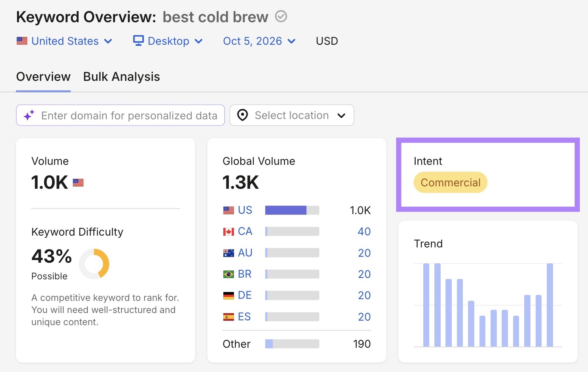Click the Trend card heading
The image size is (588, 372).
point(428,244)
